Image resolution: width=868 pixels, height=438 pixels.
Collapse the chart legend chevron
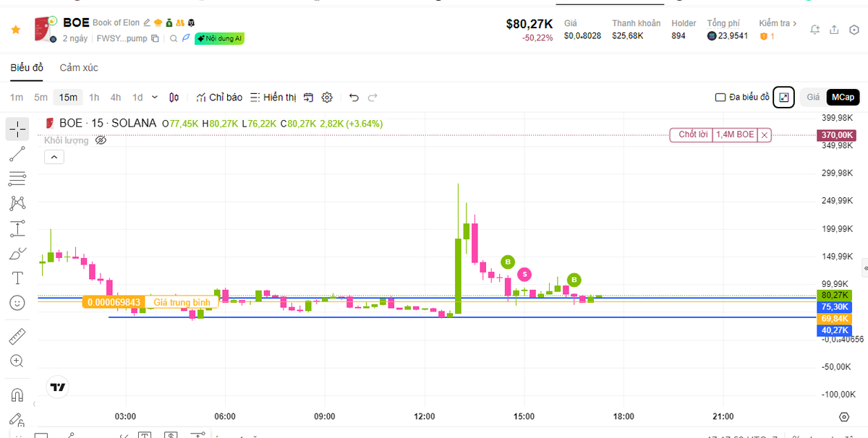pos(53,157)
